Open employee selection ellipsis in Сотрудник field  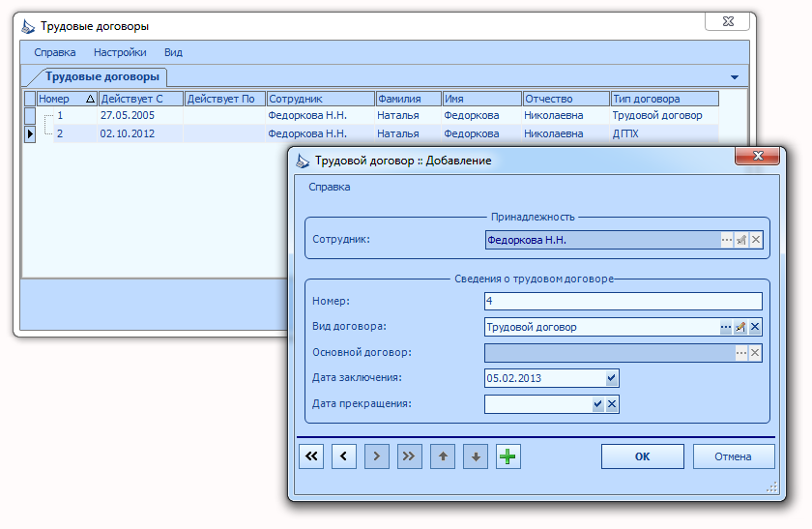click(727, 240)
